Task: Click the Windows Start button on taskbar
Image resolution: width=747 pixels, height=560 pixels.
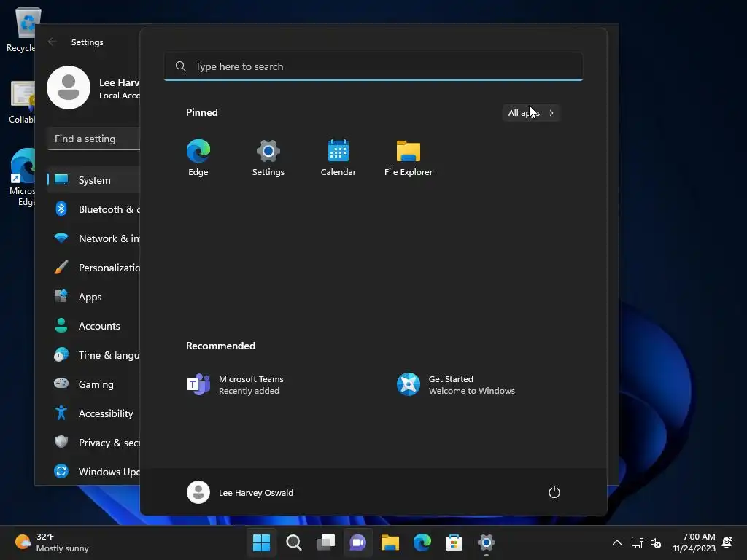Action: 262,542
